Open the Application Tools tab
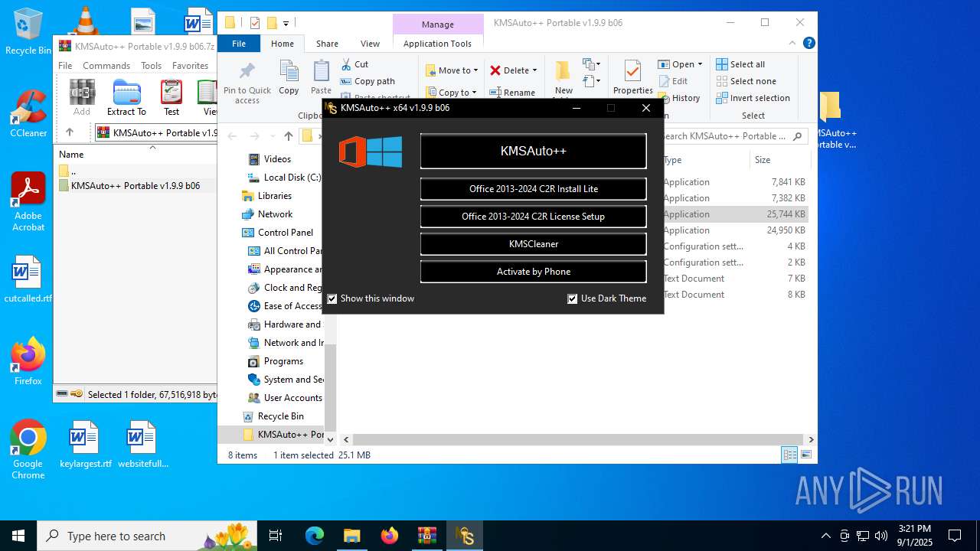This screenshot has height=551, width=980. 437,44
